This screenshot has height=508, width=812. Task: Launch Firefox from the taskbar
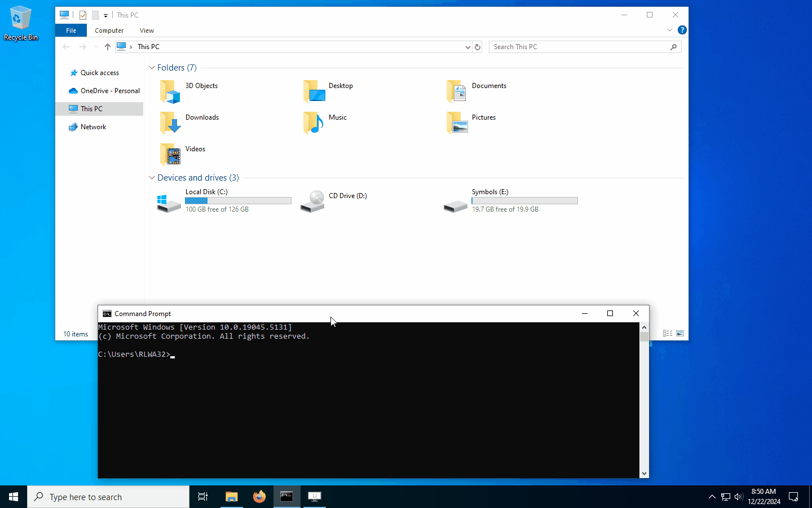pos(259,497)
